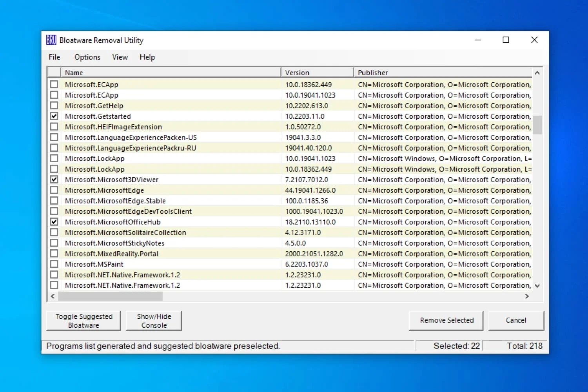Click the vertical scrollbar thumb
Screen dimensions: 588x392
(x=537, y=125)
